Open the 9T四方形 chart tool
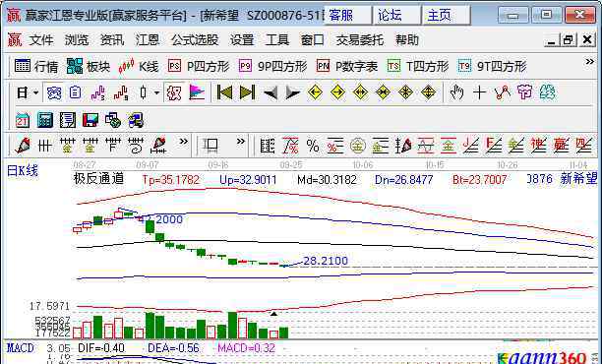The height and width of the screenshot is (364, 602). 492,67
